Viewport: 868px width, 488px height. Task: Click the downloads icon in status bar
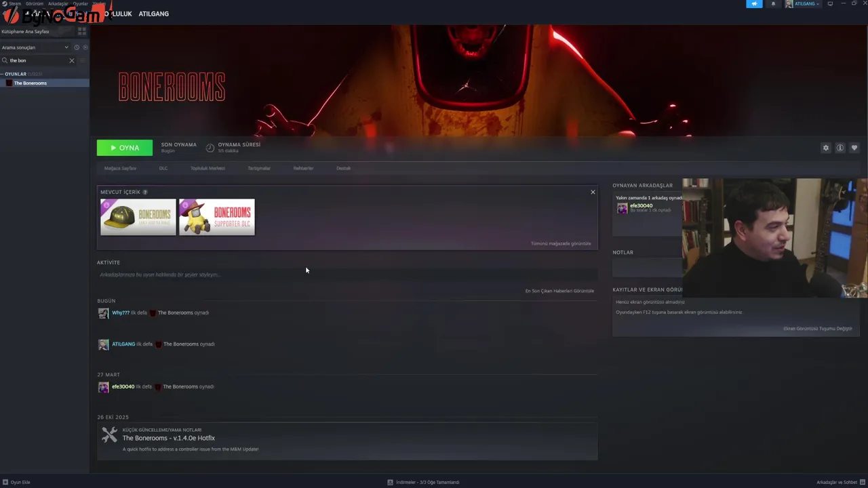coord(390,482)
